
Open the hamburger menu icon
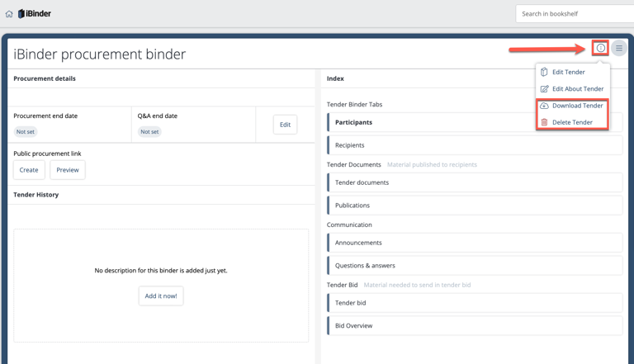click(619, 48)
